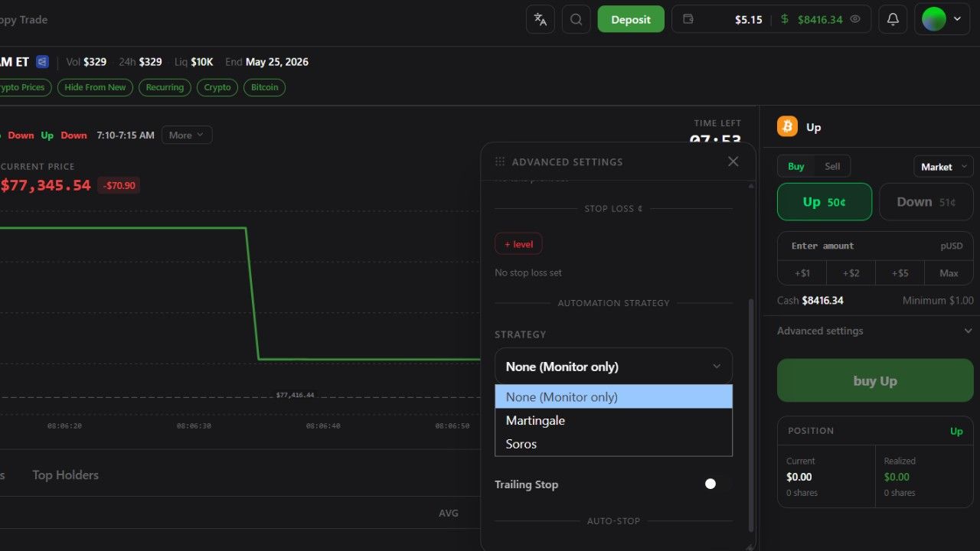This screenshot has height=551, width=980.
Task: Open the More dropdown near time range
Action: [x=187, y=135]
